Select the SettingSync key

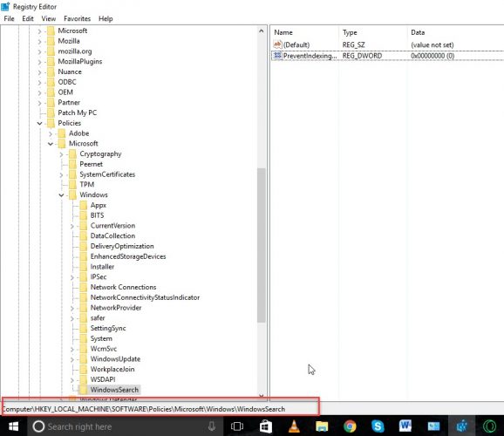click(107, 328)
